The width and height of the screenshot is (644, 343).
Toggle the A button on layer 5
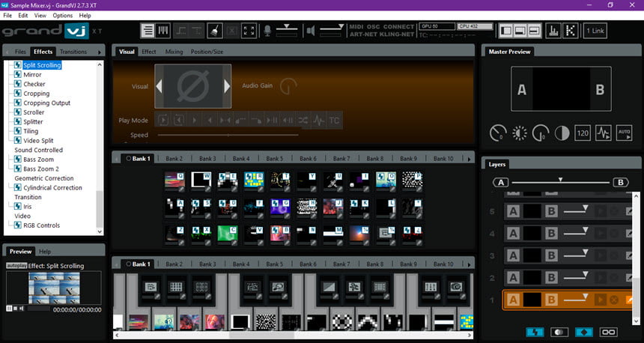513,211
